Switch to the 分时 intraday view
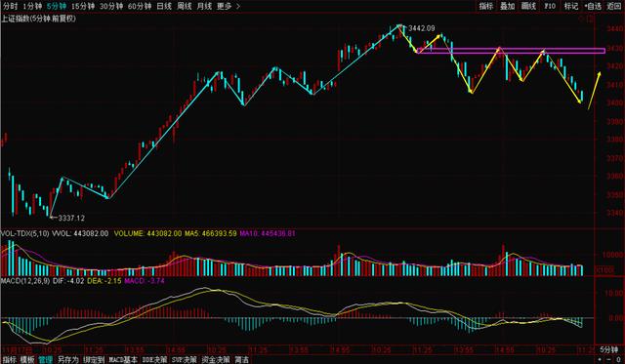625x364 pixels. click(x=11, y=6)
